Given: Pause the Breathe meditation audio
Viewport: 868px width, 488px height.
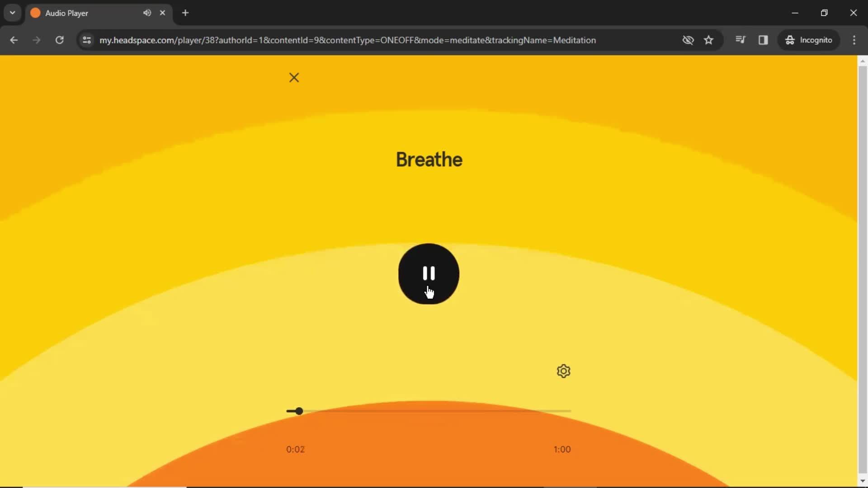Looking at the screenshot, I should pyautogui.click(x=428, y=273).
